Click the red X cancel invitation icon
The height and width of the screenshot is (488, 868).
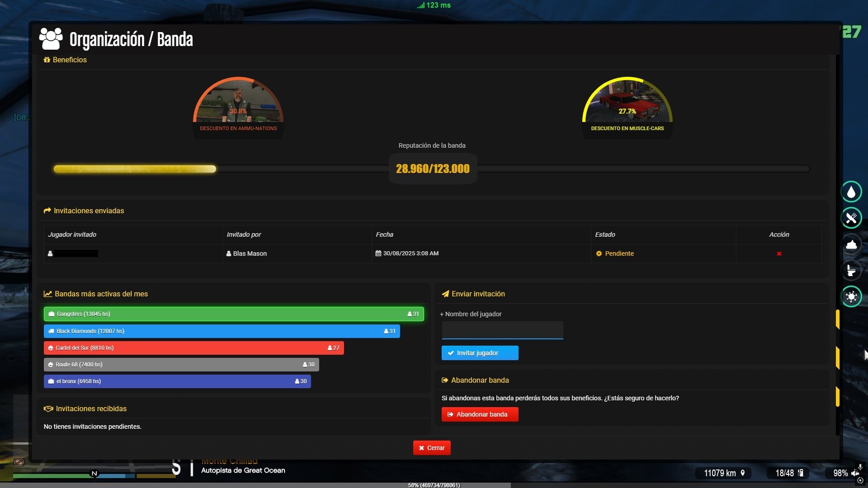(x=779, y=253)
